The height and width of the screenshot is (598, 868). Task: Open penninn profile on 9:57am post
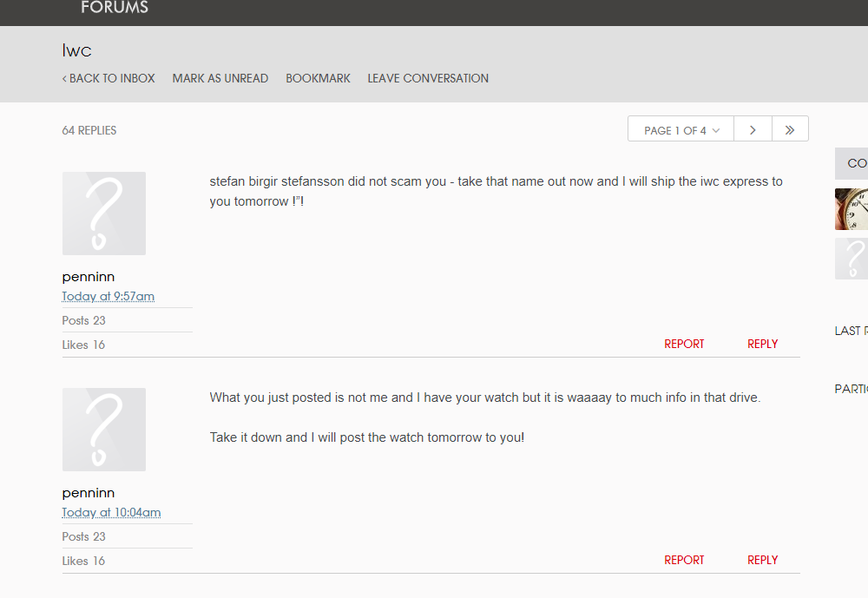[x=89, y=277]
